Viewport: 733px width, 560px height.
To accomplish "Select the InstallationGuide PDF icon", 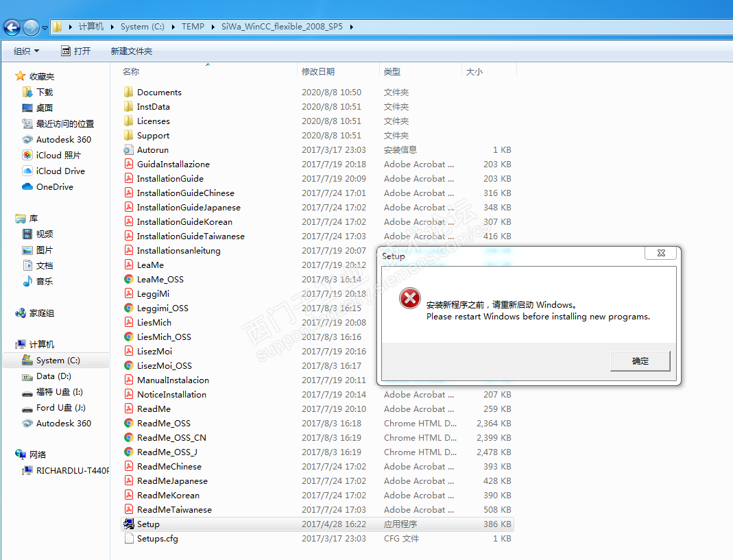I will pos(128,178).
